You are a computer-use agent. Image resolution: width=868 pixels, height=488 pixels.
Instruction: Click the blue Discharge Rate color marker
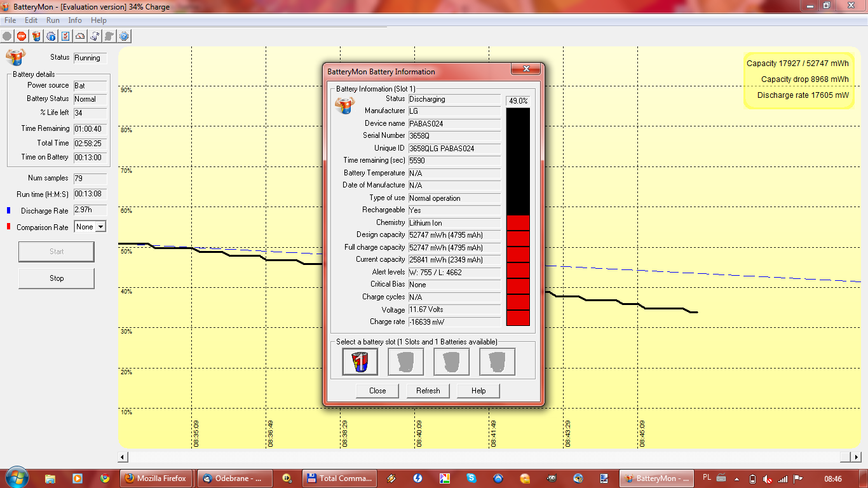tap(9, 210)
